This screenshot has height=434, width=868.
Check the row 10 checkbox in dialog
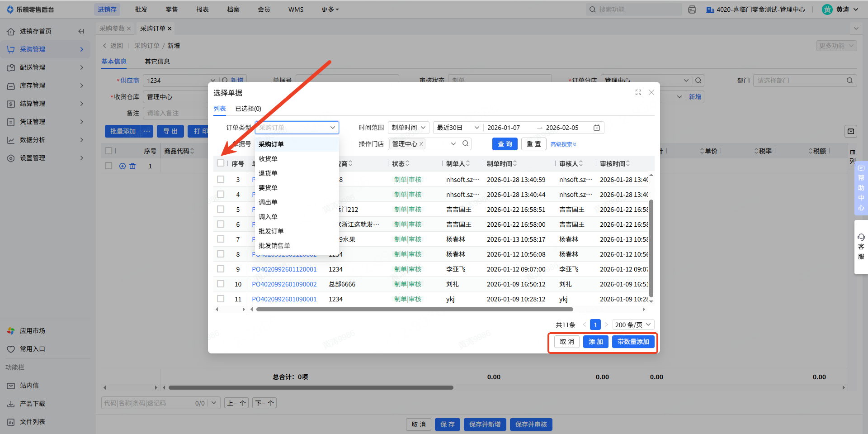221,284
